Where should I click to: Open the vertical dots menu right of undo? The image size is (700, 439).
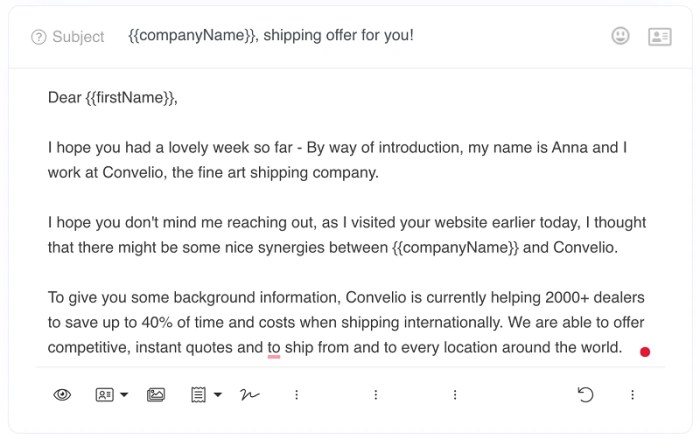coord(632,395)
